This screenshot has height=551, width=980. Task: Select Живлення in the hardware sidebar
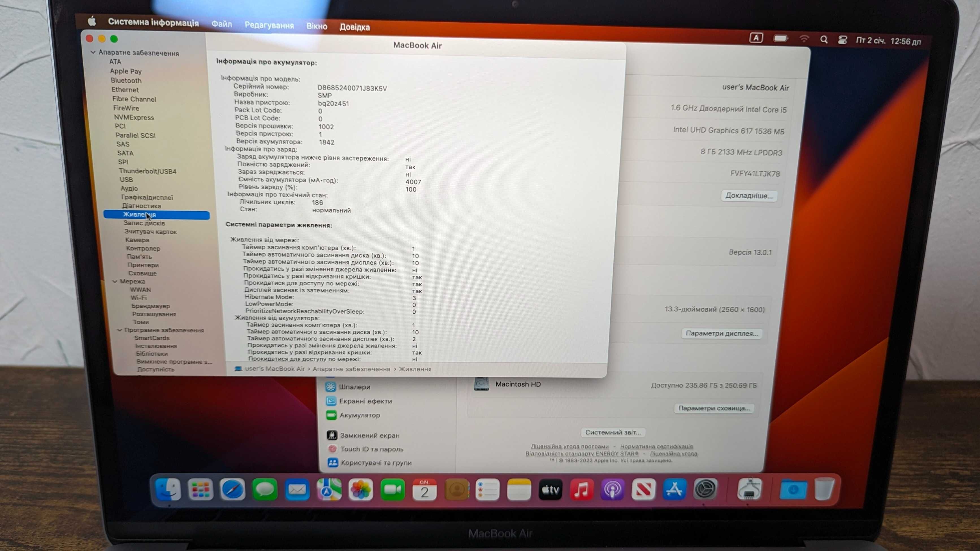point(139,214)
